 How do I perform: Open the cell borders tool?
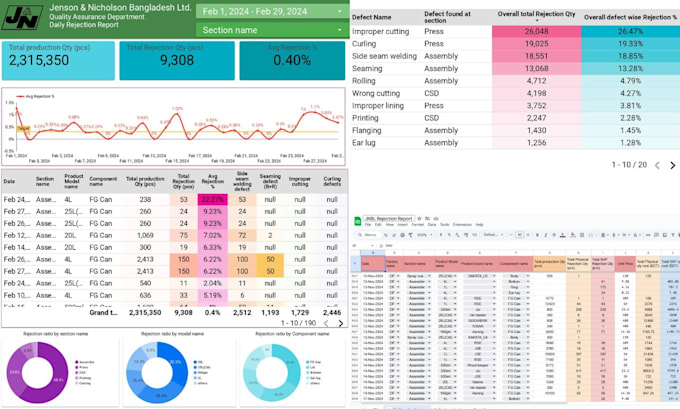coord(582,235)
